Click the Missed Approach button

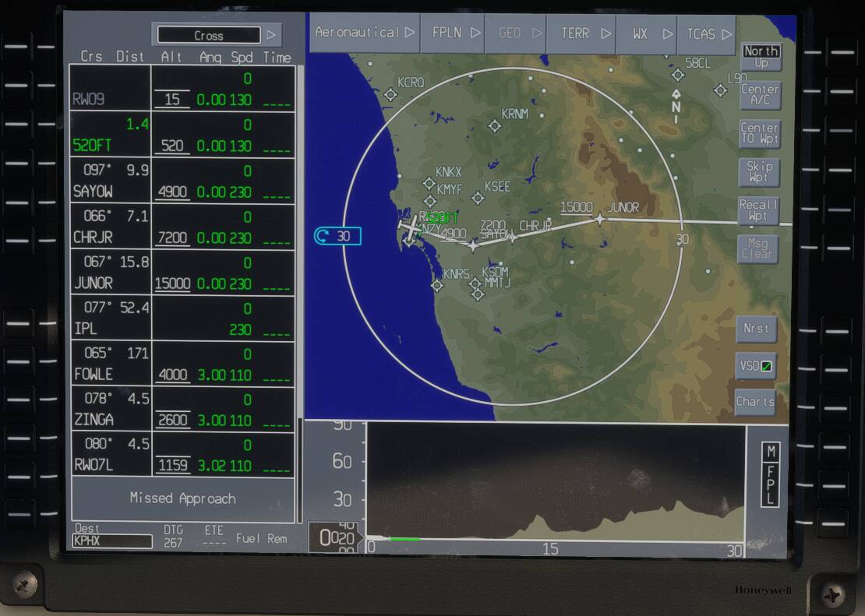pos(182,499)
